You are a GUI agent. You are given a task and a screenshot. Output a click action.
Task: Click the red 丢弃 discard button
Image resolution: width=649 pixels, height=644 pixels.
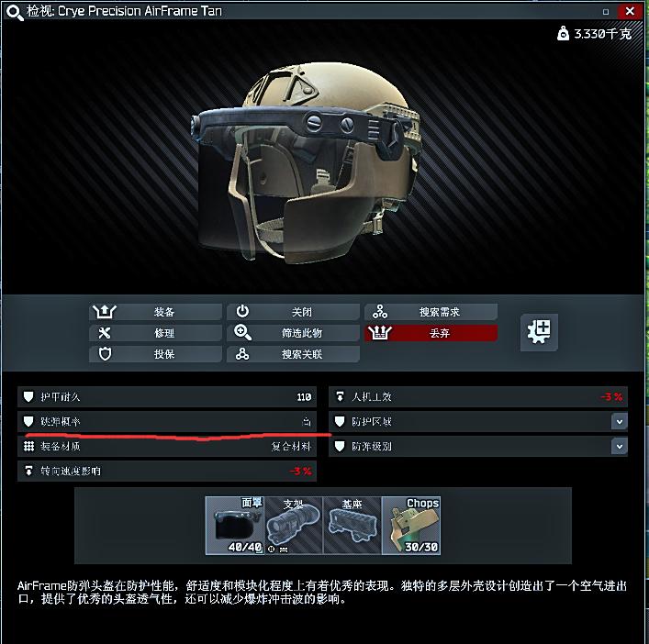coord(431,333)
